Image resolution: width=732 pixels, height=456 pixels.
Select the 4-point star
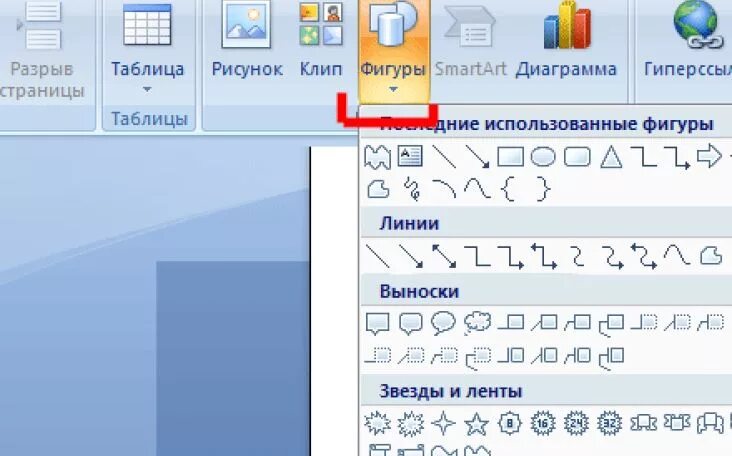(x=443, y=423)
